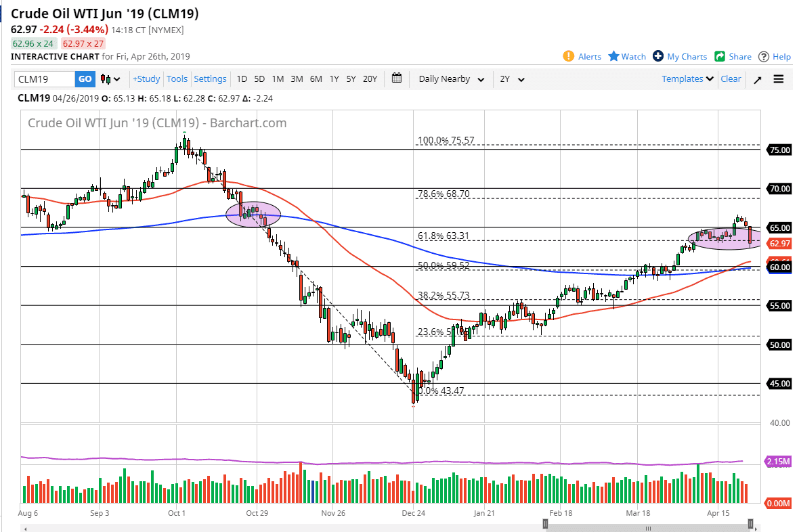Open the calendar date picker icon
Screen dimensions: 799x532
point(397,79)
